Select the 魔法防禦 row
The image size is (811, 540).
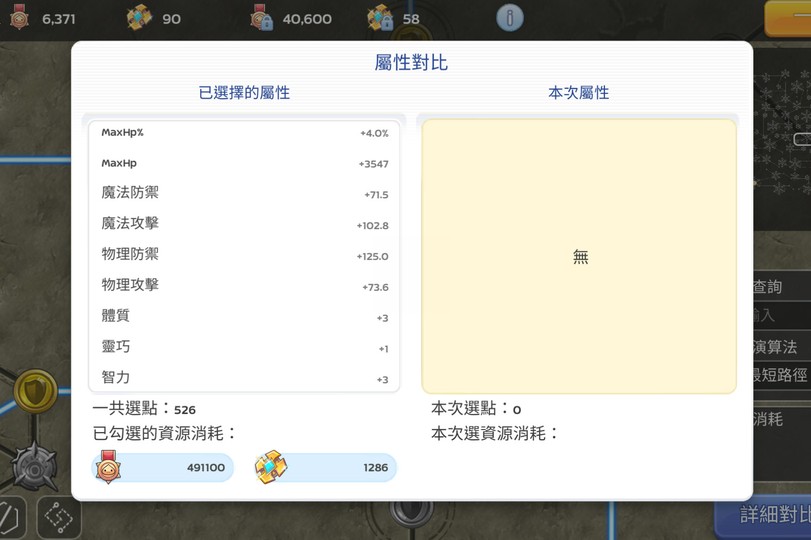[x=244, y=193]
